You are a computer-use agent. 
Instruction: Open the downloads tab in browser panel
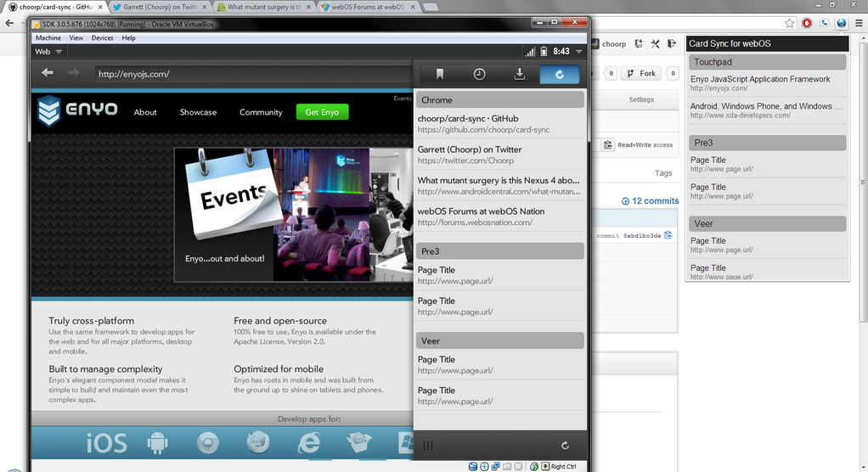click(x=519, y=74)
